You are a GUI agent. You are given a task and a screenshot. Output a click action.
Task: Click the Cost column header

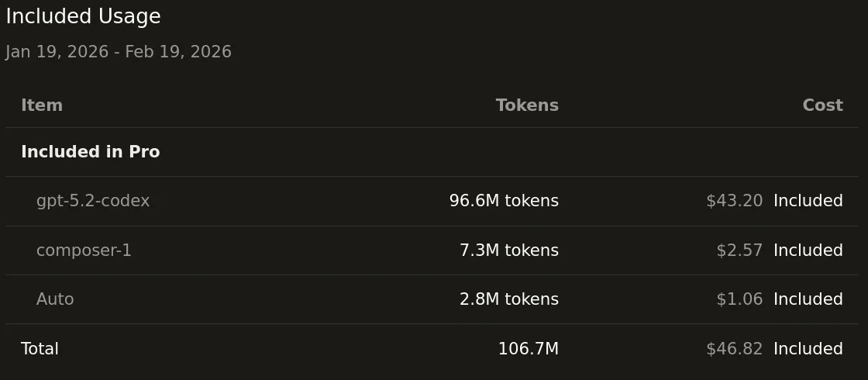822,105
